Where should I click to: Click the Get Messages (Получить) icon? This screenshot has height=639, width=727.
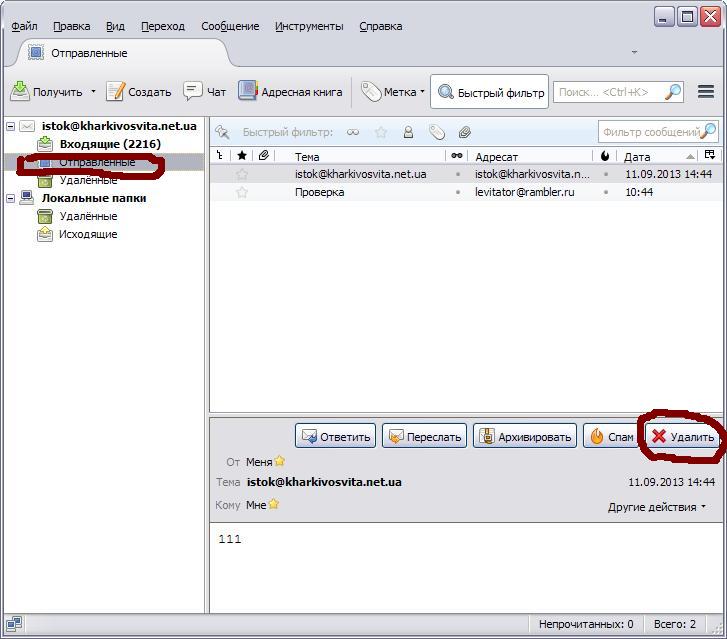click(x=20, y=91)
